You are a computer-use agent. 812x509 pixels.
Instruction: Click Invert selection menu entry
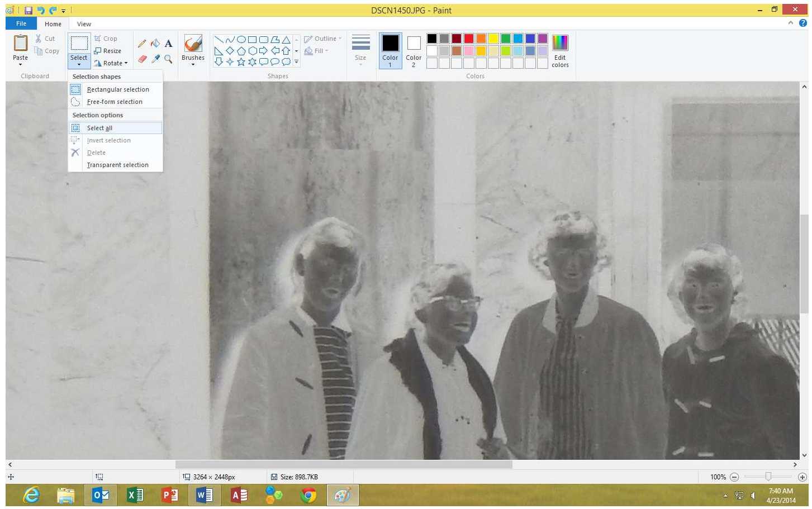point(116,140)
